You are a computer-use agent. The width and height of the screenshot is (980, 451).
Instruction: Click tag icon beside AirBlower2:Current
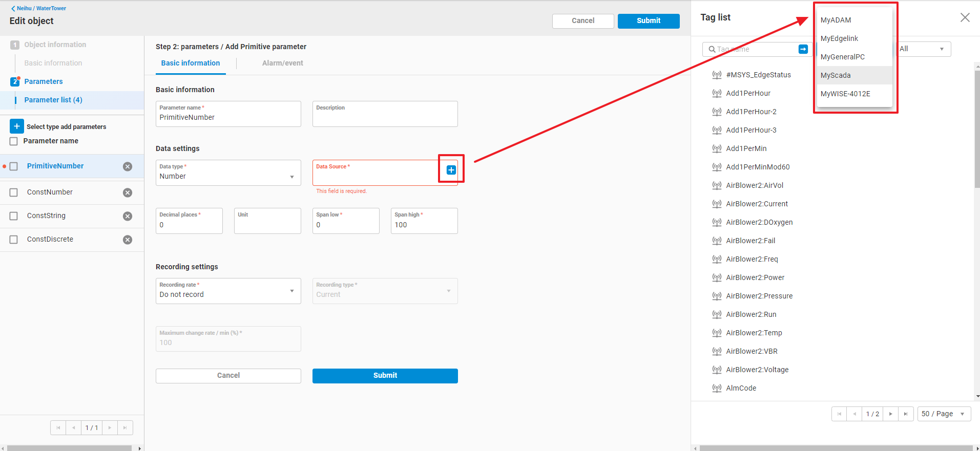tap(717, 204)
